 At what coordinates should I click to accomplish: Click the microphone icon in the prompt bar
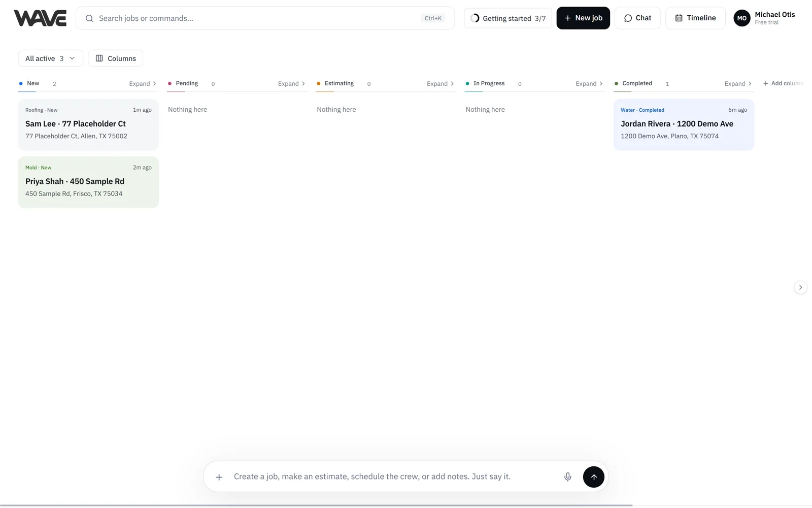[x=567, y=477]
